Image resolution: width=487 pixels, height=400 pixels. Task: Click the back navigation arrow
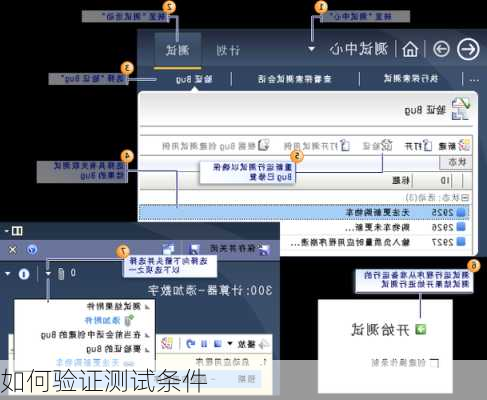pyautogui.click(x=441, y=50)
